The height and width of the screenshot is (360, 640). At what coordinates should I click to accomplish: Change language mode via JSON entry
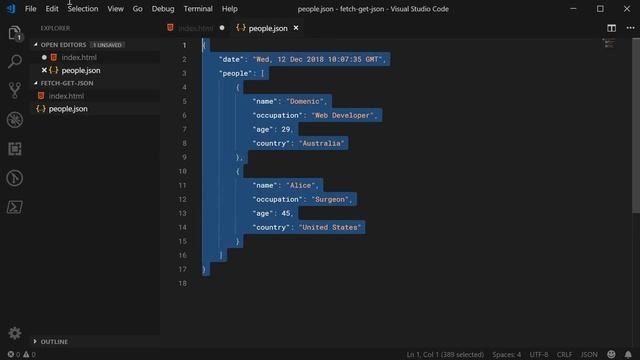(589, 354)
